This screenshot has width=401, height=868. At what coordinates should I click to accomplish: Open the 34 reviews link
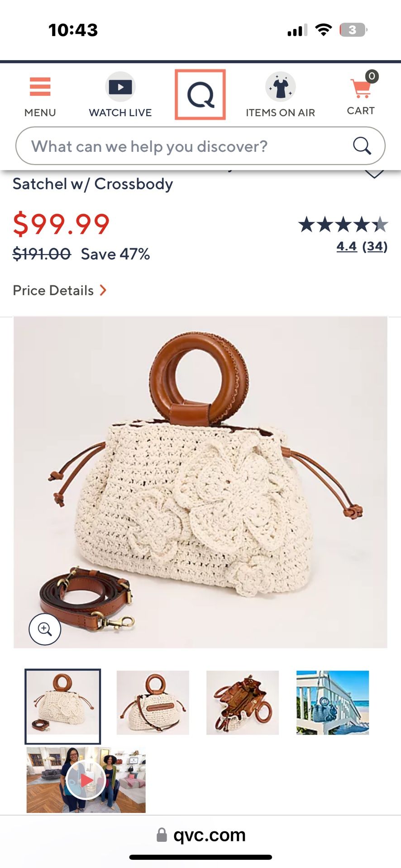[x=375, y=246]
